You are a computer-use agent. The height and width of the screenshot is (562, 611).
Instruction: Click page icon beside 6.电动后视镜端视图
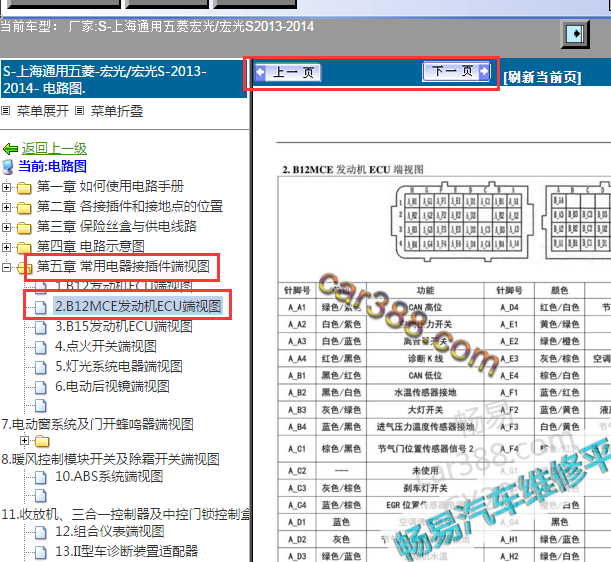(x=41, y=387)
